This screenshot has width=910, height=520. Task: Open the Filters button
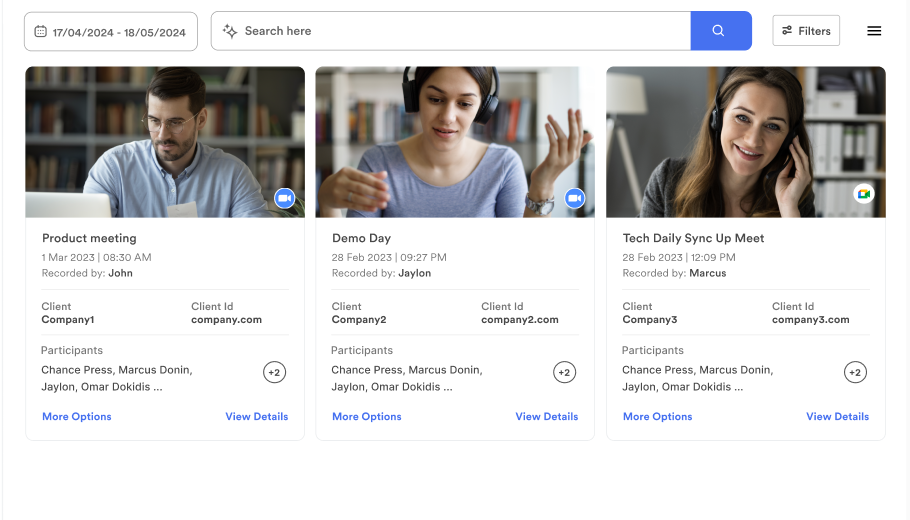[806, 31]
